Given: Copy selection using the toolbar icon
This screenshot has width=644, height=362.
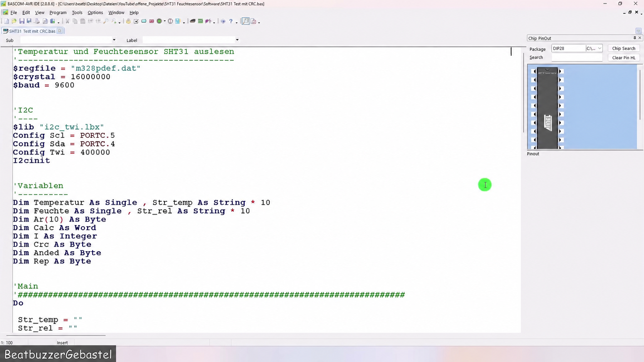Looking at the screenshot, I should point(75,21).
